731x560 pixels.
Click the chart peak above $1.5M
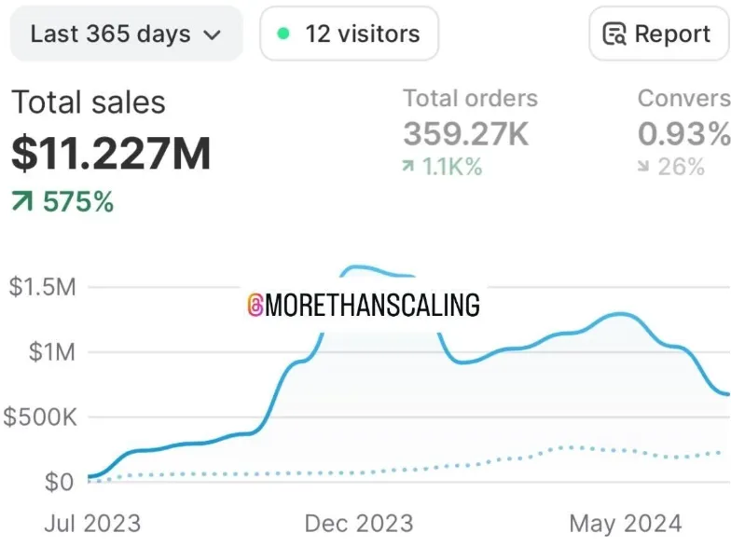pos(358,267)
